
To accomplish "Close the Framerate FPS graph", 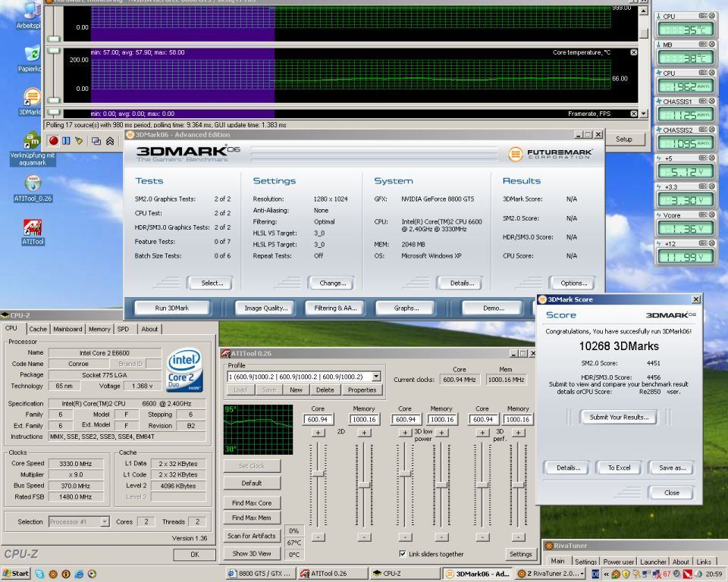I will point(634,114).
